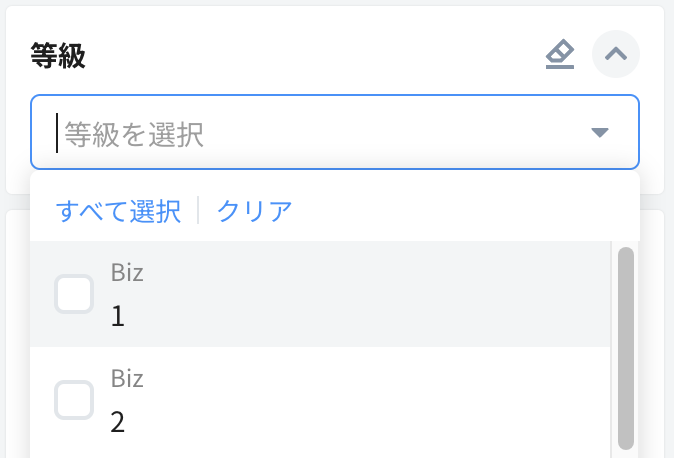The height and width of the screenshot is (458, 674).
Task: Click the Biz label above number 1
Action: click(x=127, y=273)
